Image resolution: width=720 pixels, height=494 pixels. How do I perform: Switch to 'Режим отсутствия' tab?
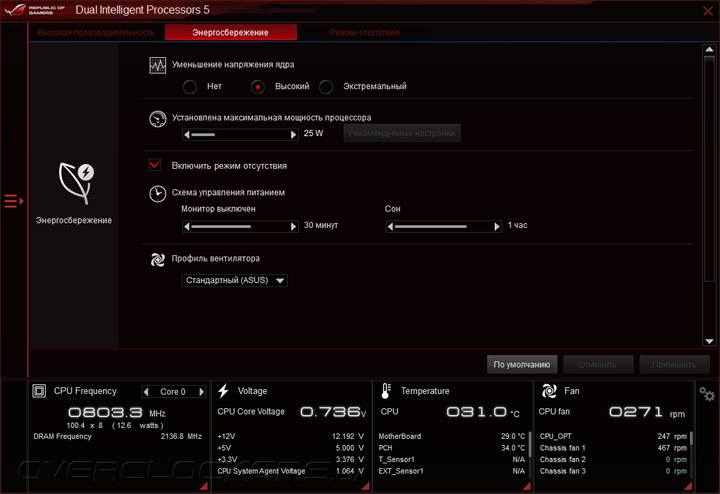[365, 33]
